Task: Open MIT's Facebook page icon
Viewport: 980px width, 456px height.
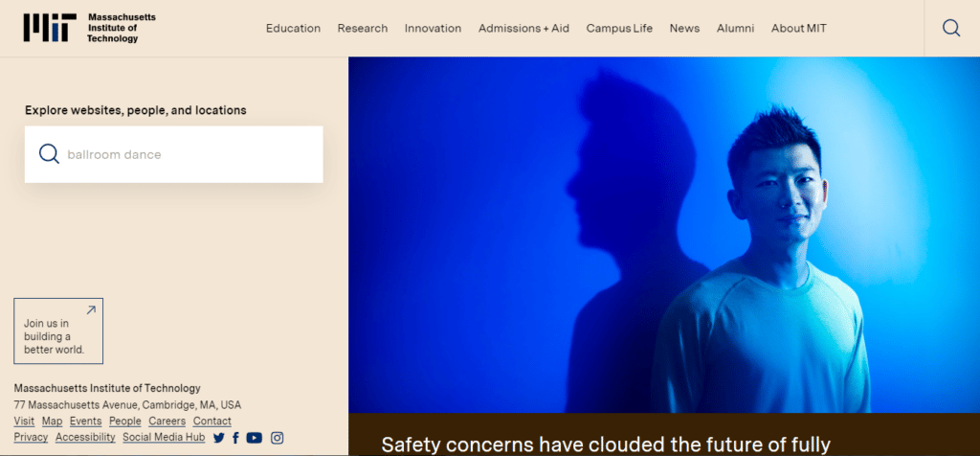Action: pos(235,438)
